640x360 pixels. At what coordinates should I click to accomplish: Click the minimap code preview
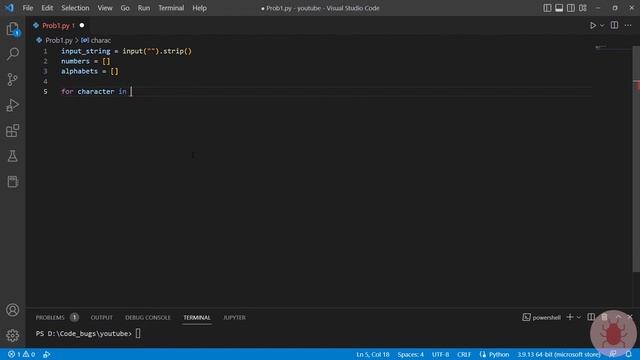(601, 47)
